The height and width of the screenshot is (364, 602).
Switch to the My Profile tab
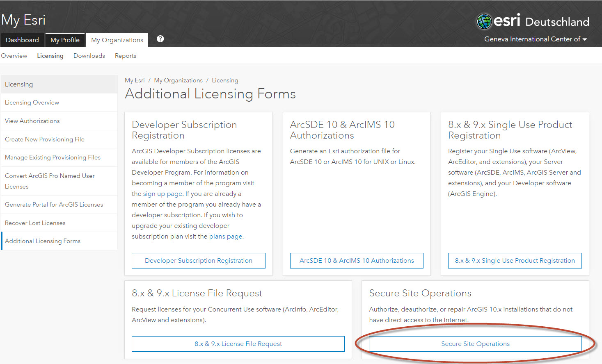click(x=65, y=40)
